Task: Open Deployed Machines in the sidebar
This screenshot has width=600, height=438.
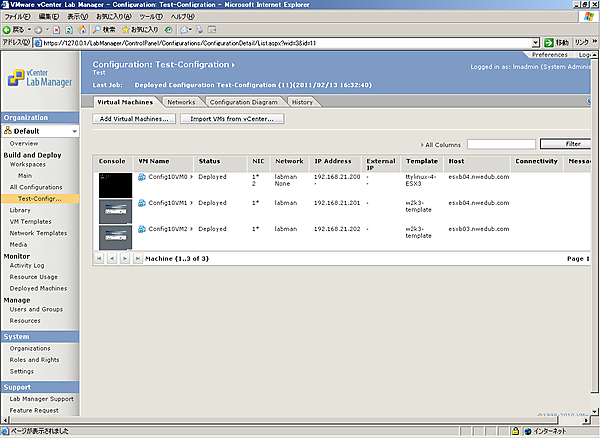Action: [38, 288]
